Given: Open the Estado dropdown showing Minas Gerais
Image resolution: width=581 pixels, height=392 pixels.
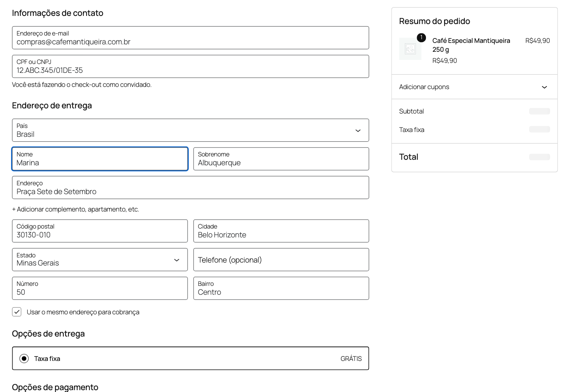Looking at the screenshot, I should (100, 260).
